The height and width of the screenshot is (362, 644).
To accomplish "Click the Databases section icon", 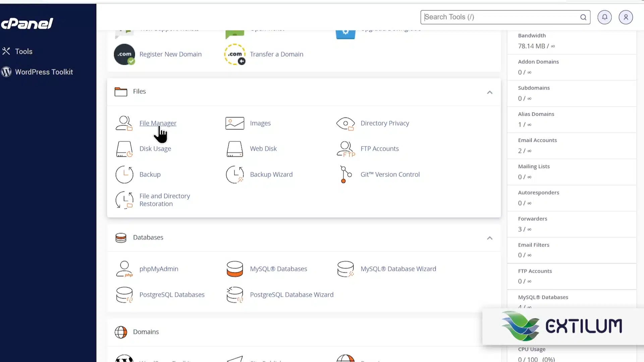I will click(121, 238).
